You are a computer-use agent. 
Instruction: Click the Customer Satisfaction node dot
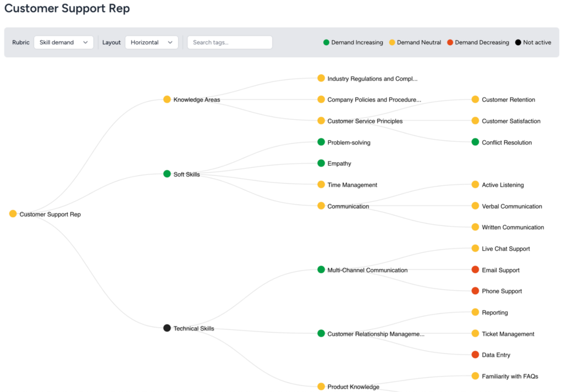[x=475, y=121]
